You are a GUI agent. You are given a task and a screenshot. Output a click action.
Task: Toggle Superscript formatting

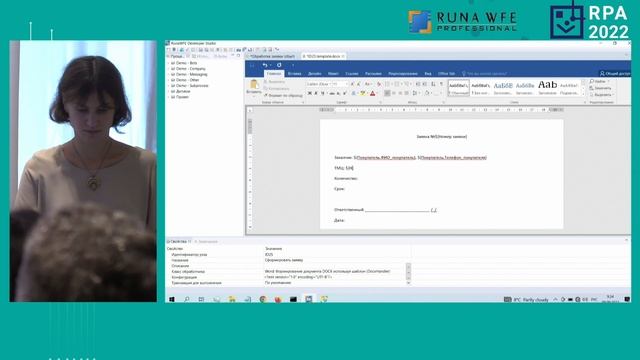point(344,93)
